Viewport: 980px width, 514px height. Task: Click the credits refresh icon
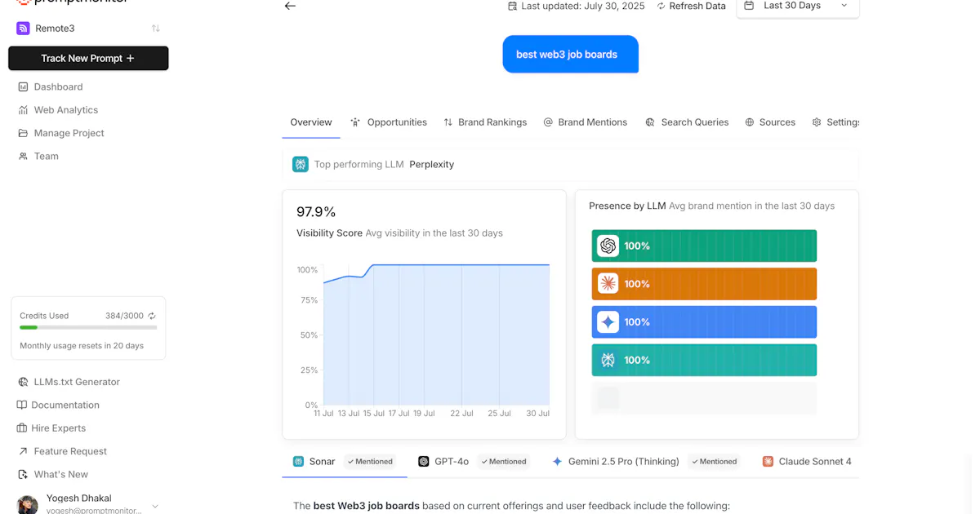[152, 316]
